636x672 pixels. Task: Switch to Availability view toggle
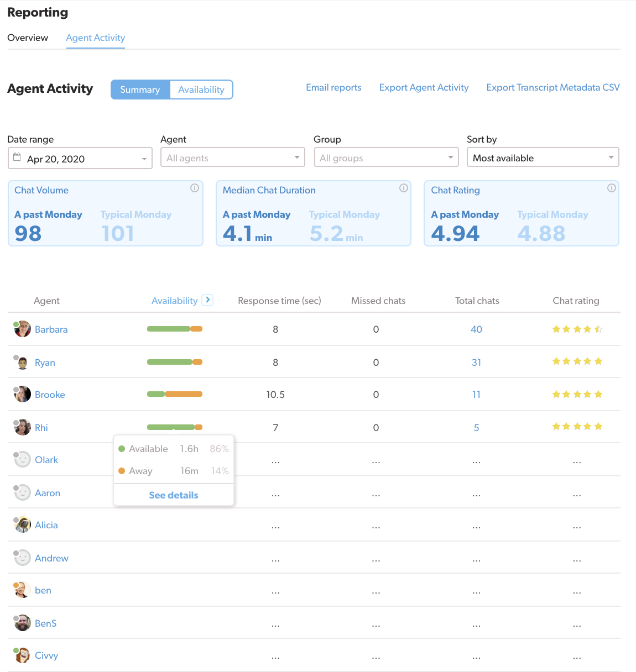tap(201, 90)
